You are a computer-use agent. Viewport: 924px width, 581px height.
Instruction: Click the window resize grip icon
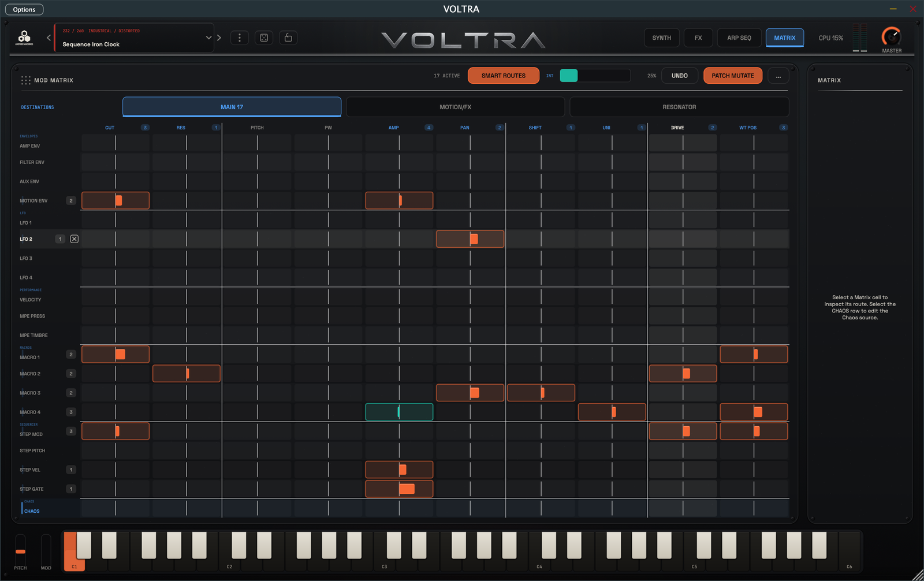pos(918,575)
